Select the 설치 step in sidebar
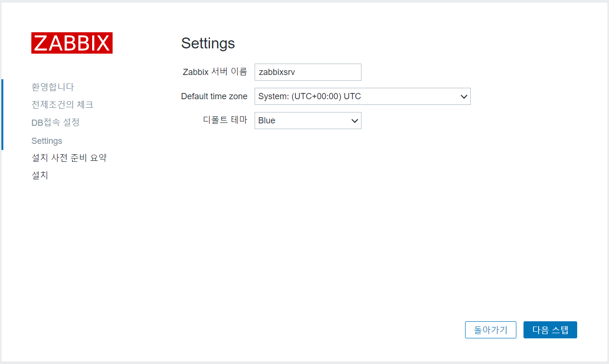Screen dimensions: 609x364 [x=40, y=175]
